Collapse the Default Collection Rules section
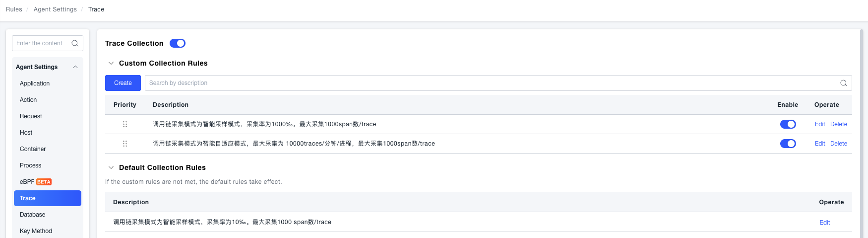 (x=111, y=167)
